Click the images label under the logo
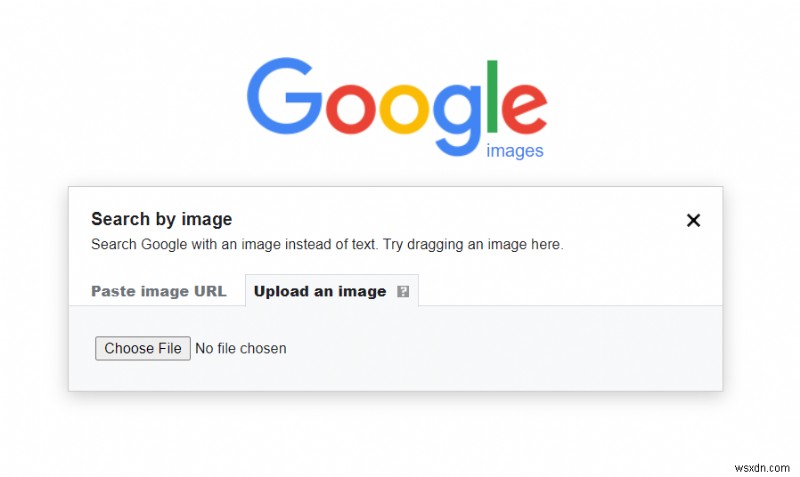 514,151
